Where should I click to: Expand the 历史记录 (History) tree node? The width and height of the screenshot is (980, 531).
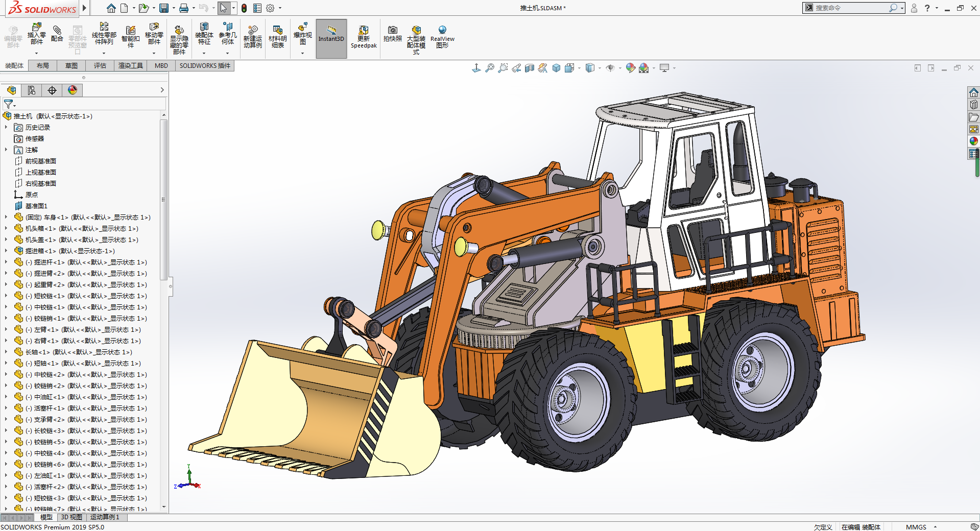6,128
